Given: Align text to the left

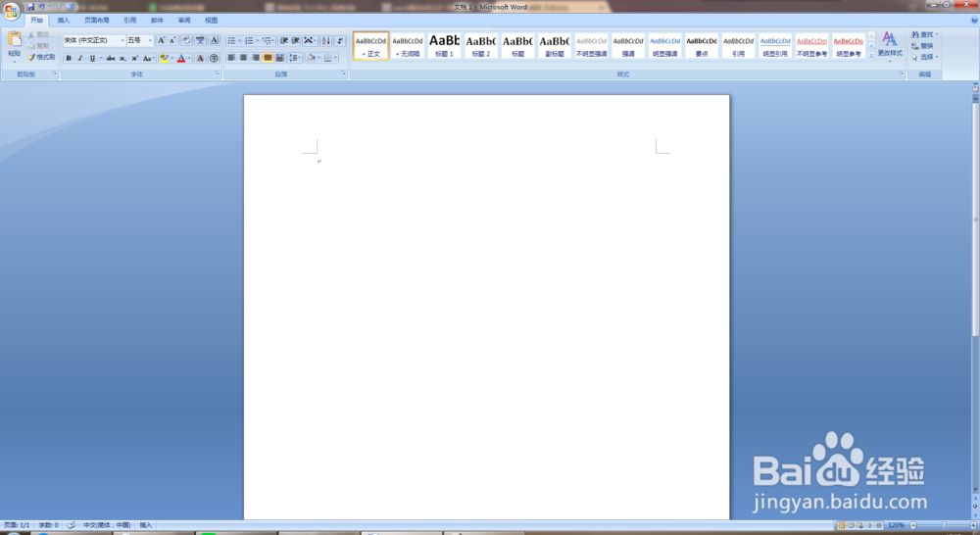Looking at the screenshot, I should point(231,58).
